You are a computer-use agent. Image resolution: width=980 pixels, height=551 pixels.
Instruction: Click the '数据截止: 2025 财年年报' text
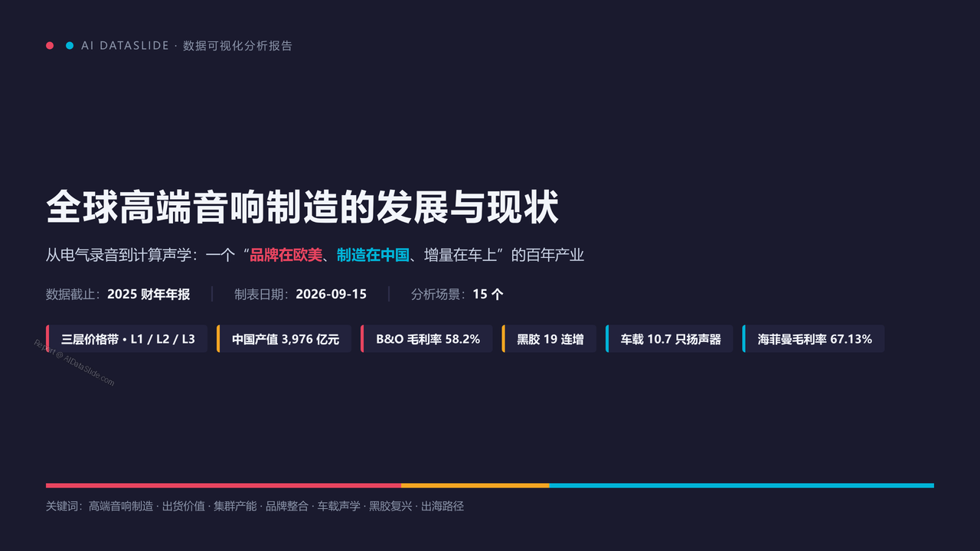pos(118,294)
